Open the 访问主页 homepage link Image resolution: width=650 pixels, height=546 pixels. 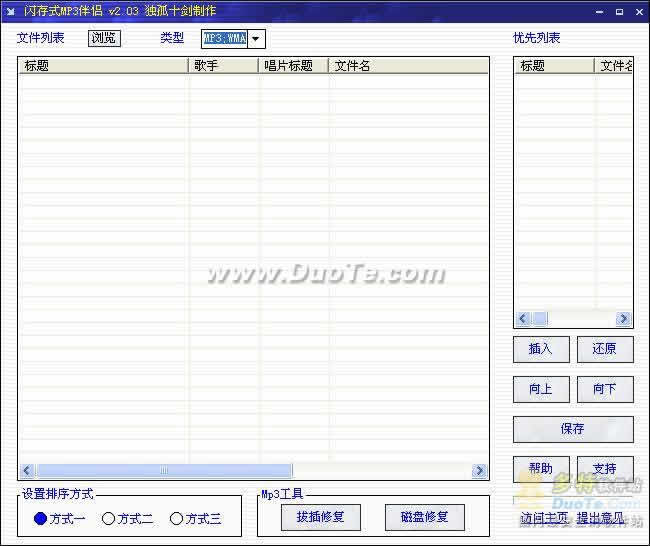pyautogui.click(x=544, y=518)
